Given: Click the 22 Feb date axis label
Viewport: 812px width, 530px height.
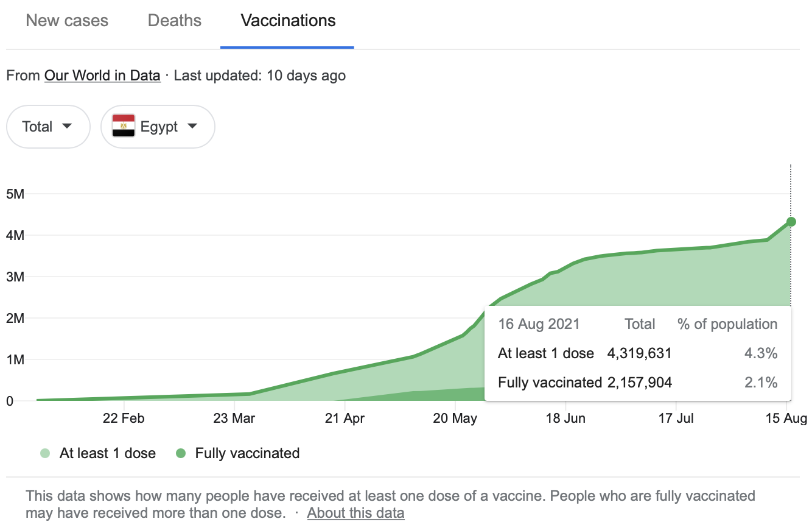Looking at the screenshot, I should [x=124, y=419].
